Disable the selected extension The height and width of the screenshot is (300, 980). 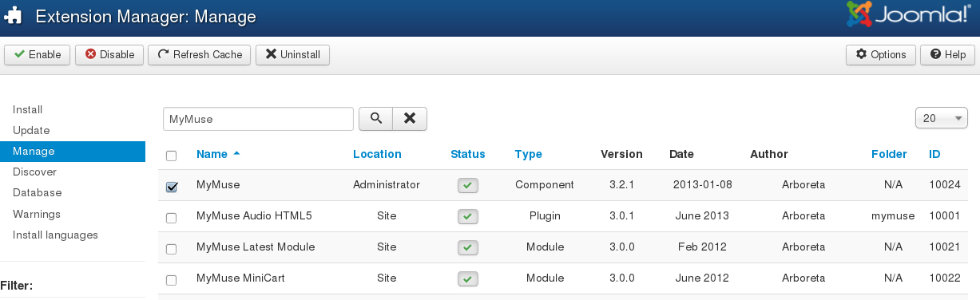click(109, 55)
